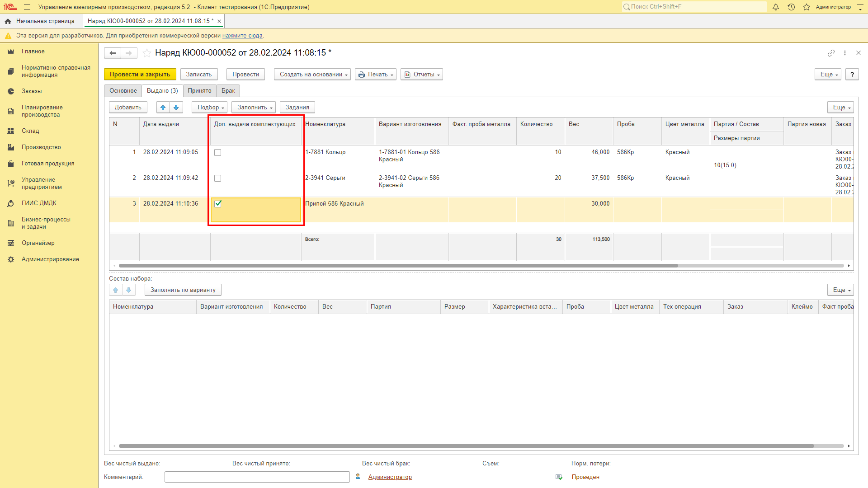This screenshot has width=868, height=488.
Task: Go to home page icon
Action: pos(8,21)
